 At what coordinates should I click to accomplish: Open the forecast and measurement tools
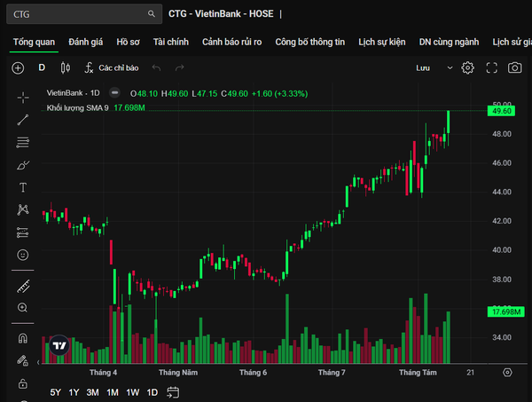point(23,233)
